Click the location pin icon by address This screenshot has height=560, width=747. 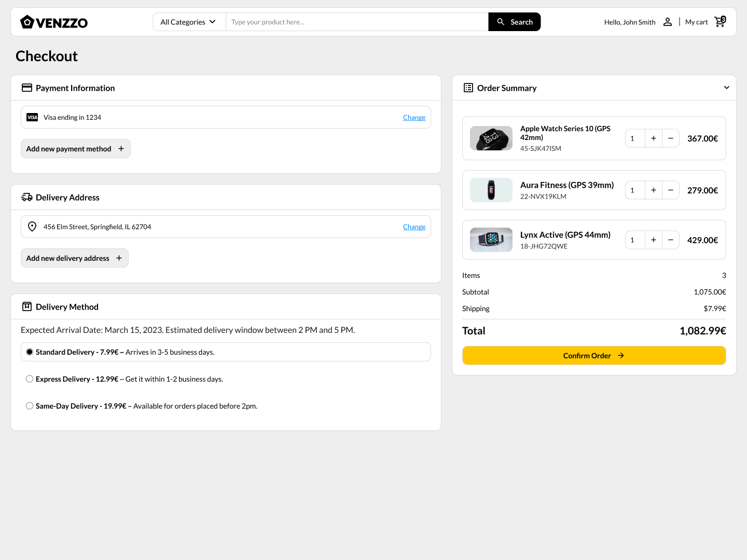32,227
